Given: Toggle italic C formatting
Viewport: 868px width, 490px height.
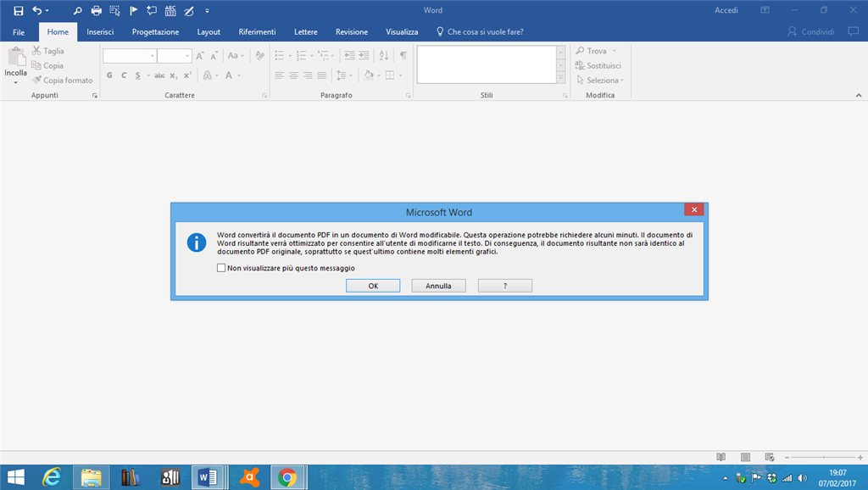Looking at the screenshot, I should coord(124,75).
